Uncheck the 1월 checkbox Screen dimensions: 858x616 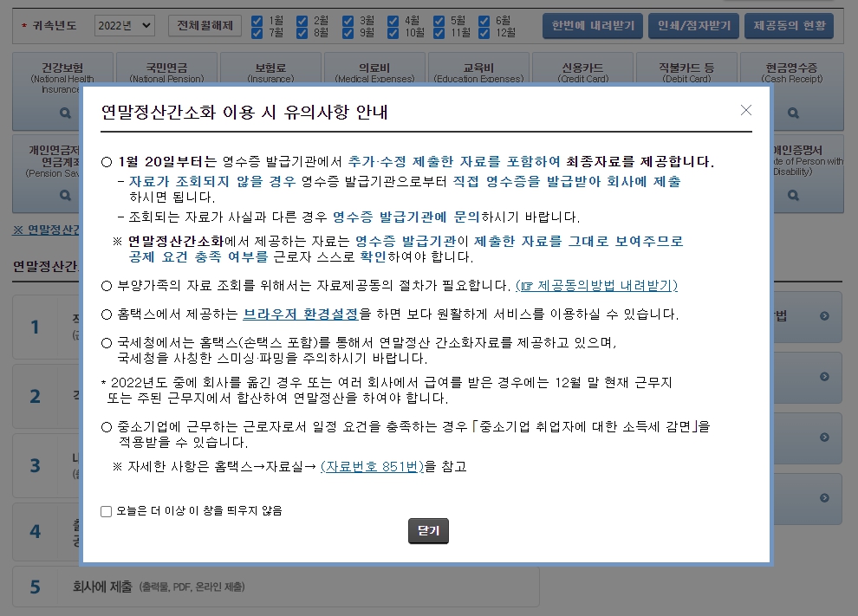click(257, 21)
